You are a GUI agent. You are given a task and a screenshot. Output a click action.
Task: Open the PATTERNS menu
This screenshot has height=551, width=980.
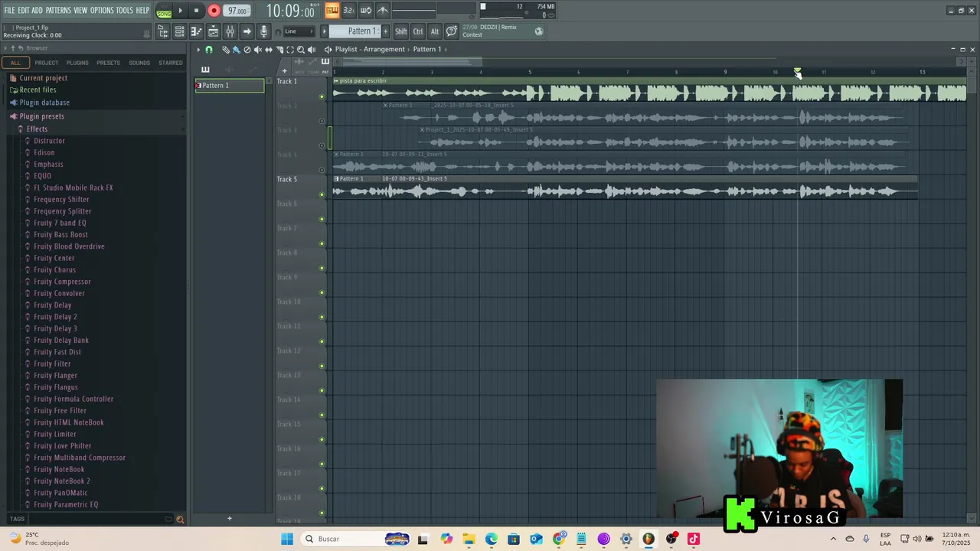[58, 10]
